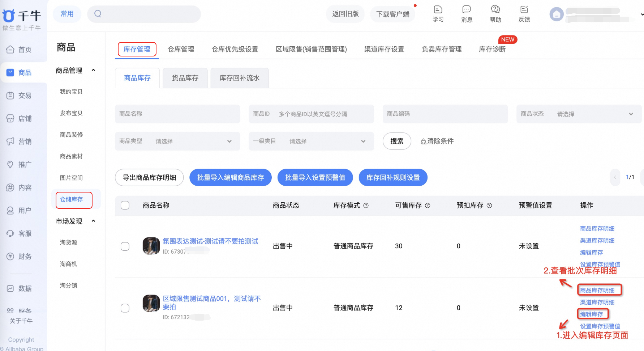Viewport: 644px width, 351px height.
Task: Click 常用 button in header
Action: tap(67, 14)
